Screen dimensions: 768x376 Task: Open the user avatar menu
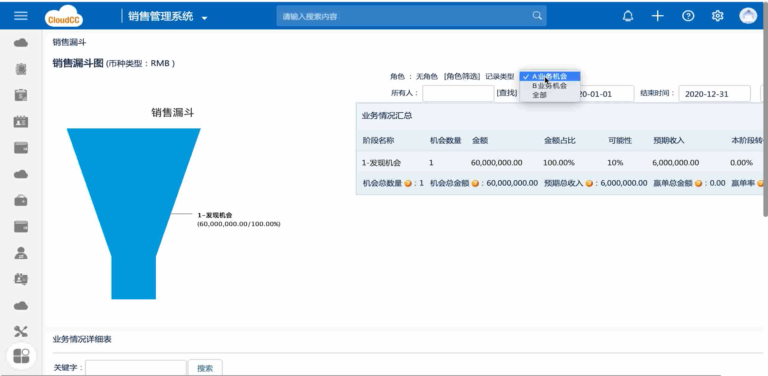[748, 16]
